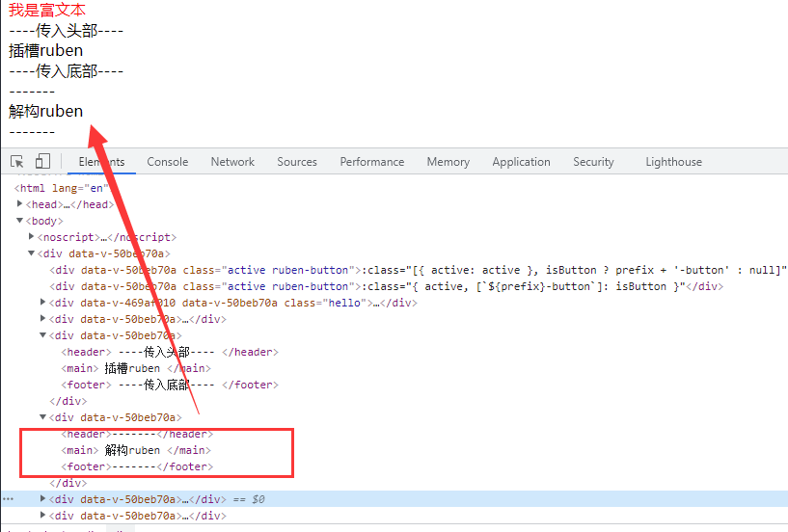
Task: Click the red 我是富文本 text on page
Action: coord(46,10)
